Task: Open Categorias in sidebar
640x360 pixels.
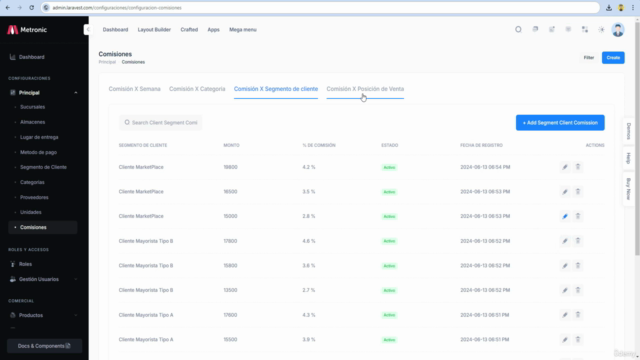Action: point(32,182)
